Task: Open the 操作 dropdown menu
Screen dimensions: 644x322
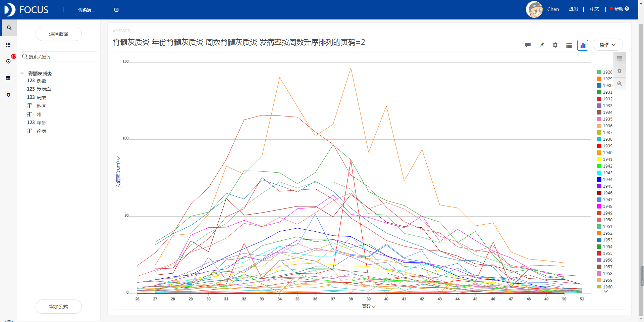Action: pos(607,45)
